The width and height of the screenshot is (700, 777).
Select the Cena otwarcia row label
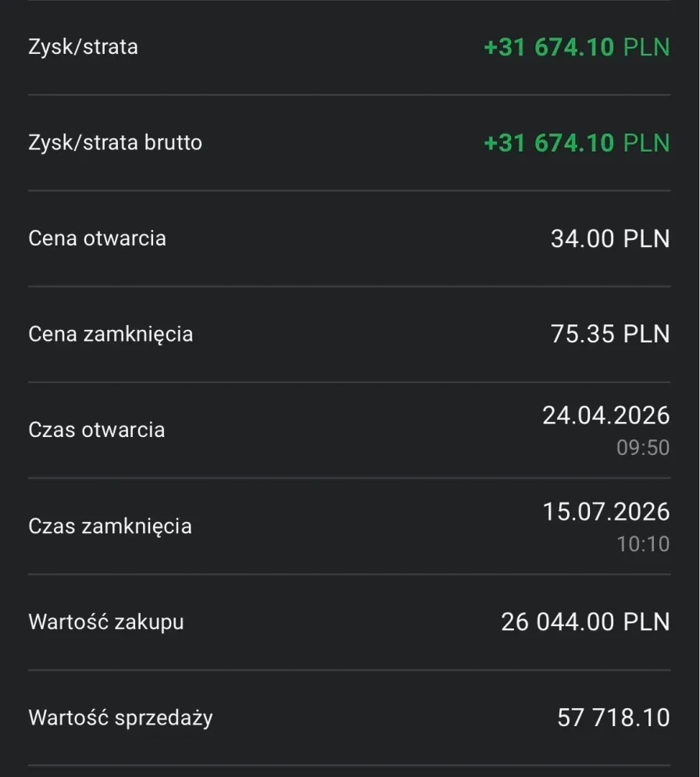point(97,238)
